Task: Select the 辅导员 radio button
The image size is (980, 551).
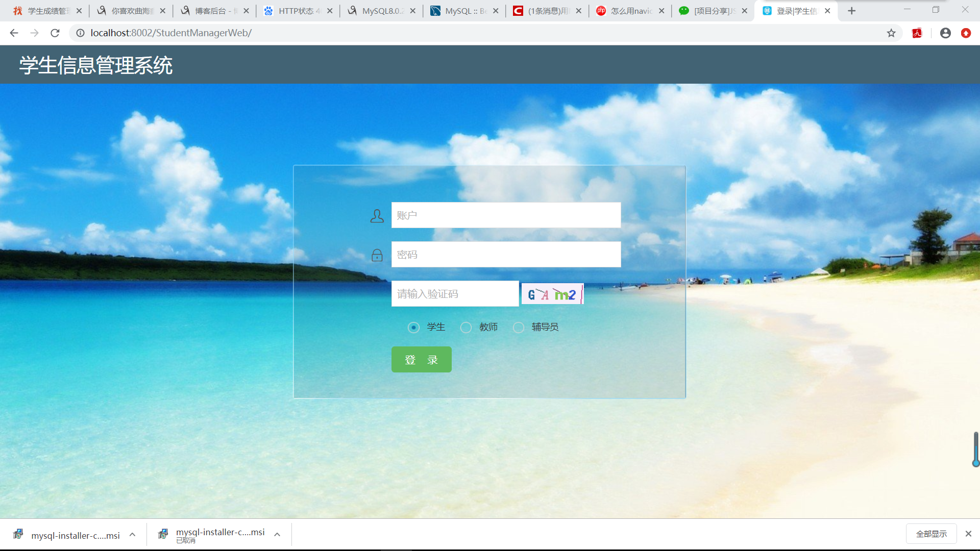Action: pyautogui.click(x=519, y=328)
